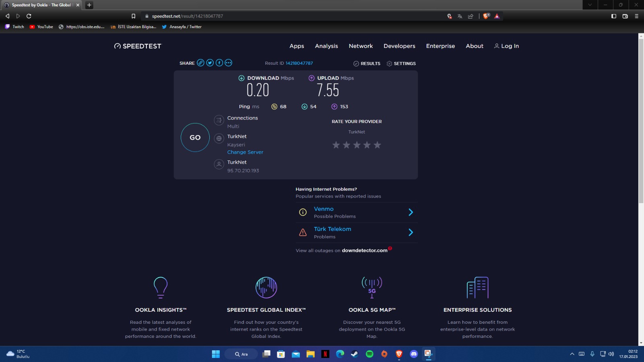Open tab search dropdown arrow
644x362 pixels.
[x=590, y=5]
